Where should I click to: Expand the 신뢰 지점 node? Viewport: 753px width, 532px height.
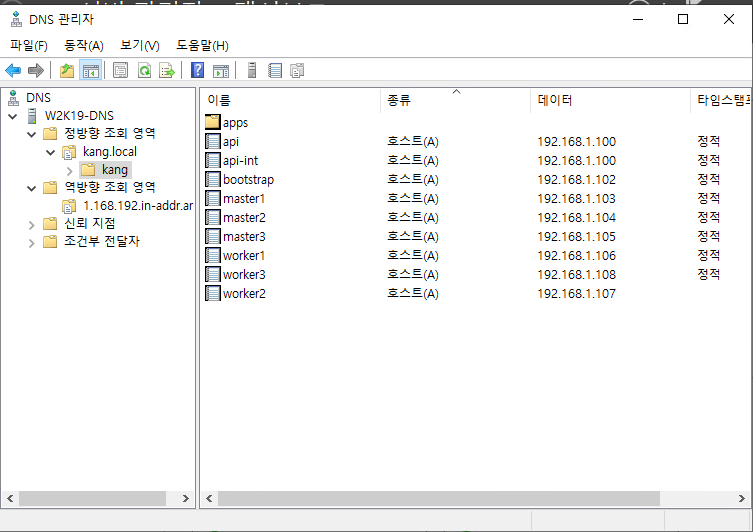[x=32, y=225]
